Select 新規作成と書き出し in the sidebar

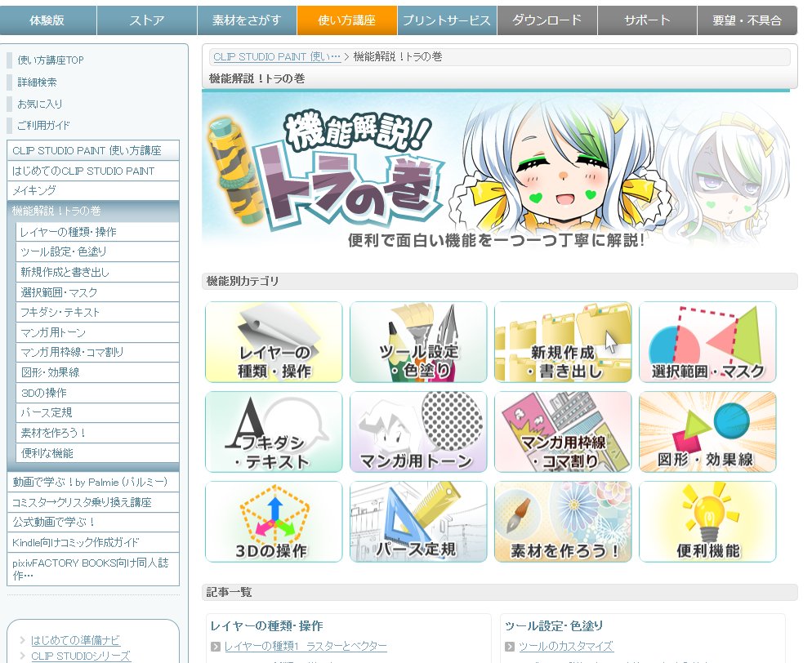coord(97,272)
